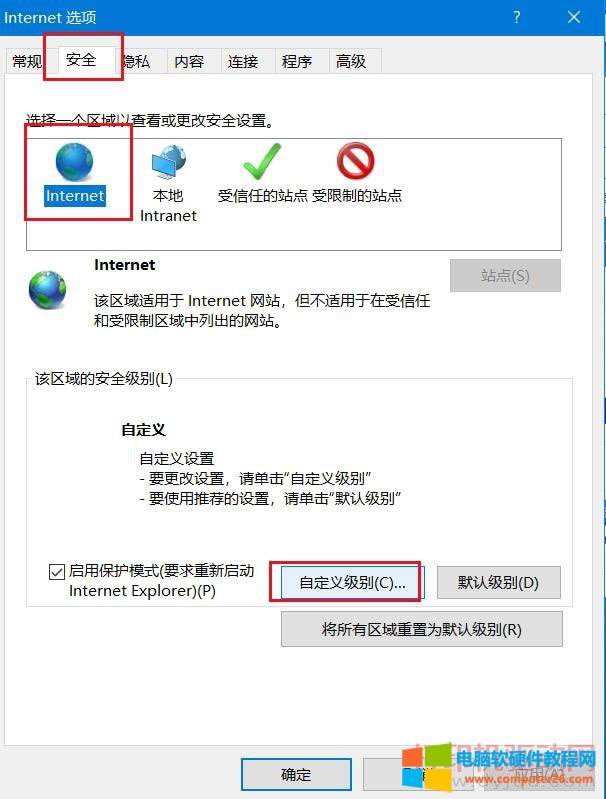Click the 自定义级别(C)... button
This screenshot has height=799, width=606.
pos(352,582)
